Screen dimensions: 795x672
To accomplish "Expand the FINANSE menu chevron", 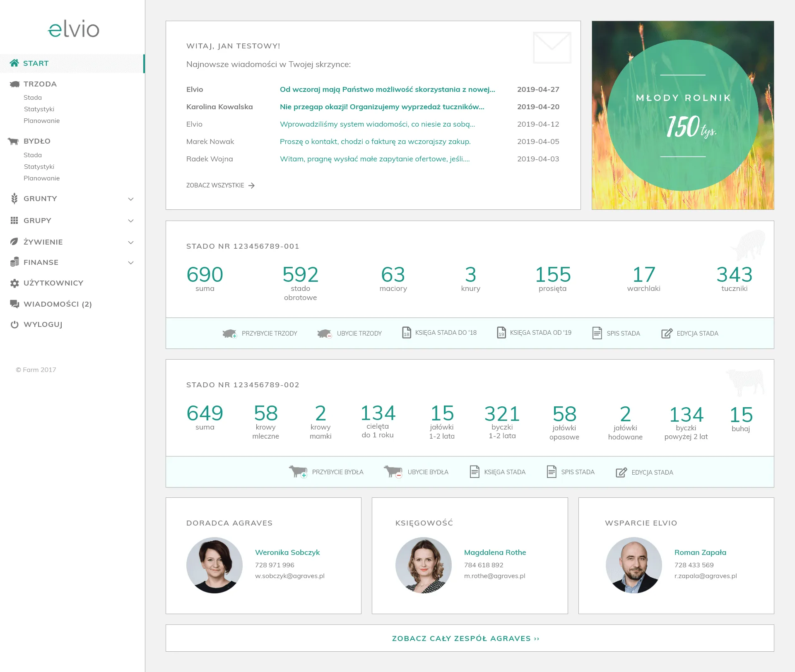I will 131,263.
